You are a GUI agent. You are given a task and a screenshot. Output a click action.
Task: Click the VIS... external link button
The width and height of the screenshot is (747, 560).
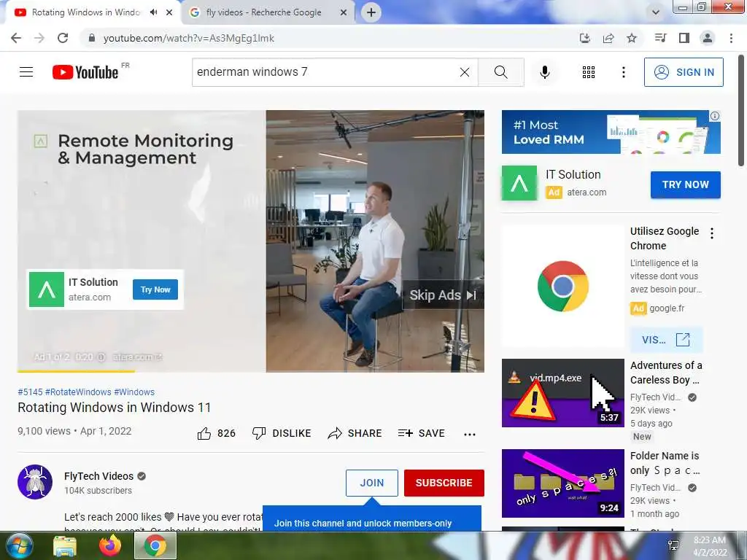[x=666, y=340]
